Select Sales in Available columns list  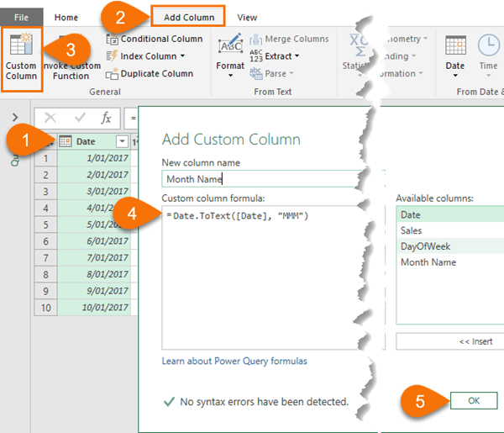tap(450, 230)
